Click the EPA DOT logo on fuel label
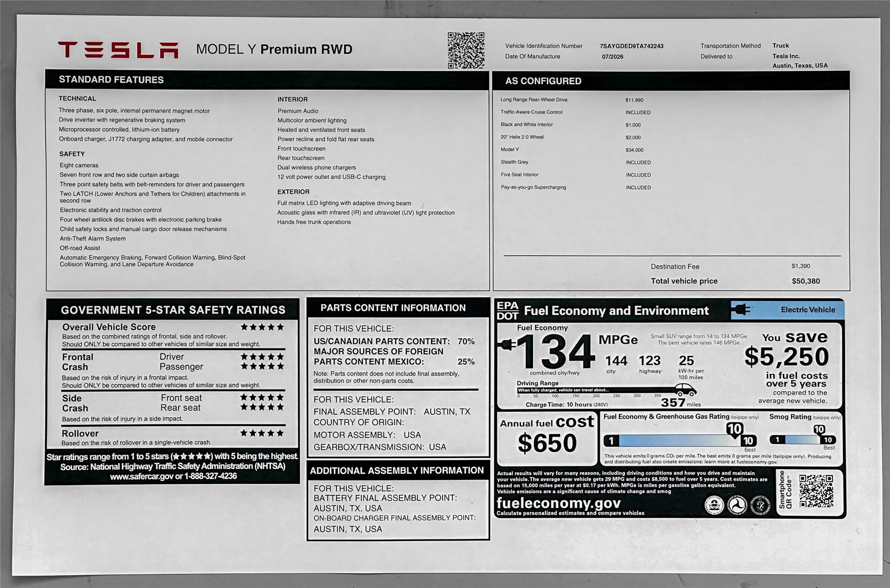 click(508, 311)
